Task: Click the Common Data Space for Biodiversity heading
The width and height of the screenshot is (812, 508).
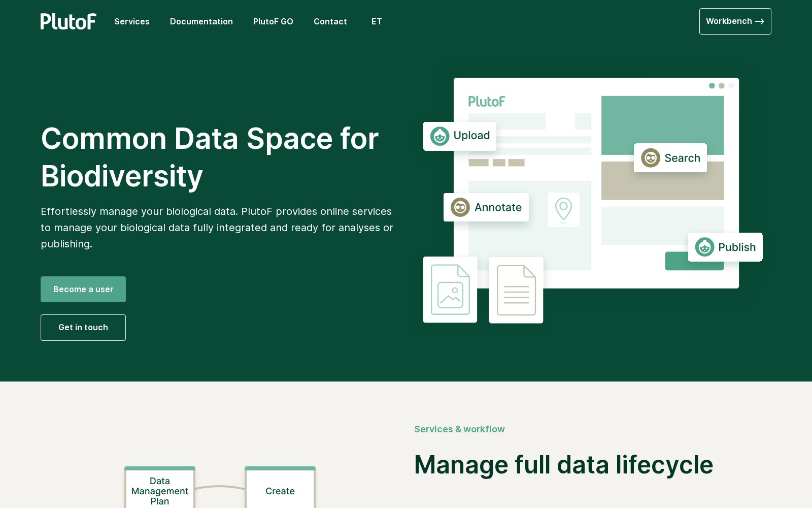Action: tap(210, 157)
